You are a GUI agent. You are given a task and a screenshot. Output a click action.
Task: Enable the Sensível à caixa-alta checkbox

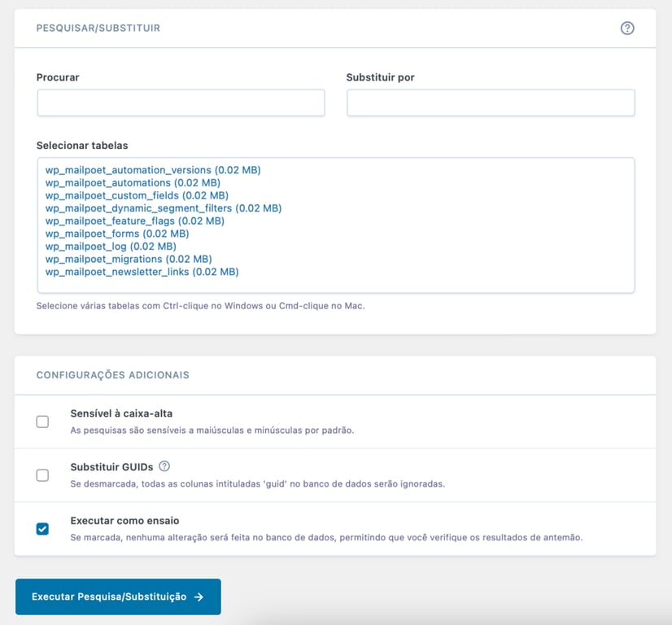pos(42,422)
